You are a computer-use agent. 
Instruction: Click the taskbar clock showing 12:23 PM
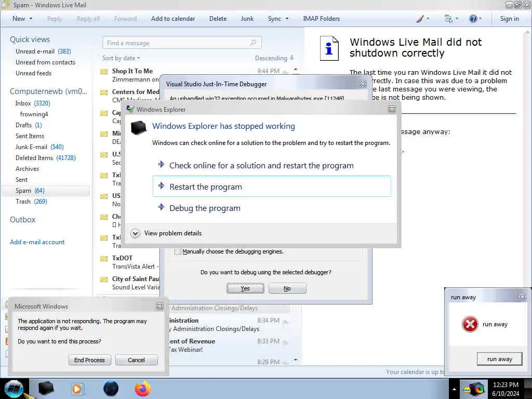tap(506, 389)
